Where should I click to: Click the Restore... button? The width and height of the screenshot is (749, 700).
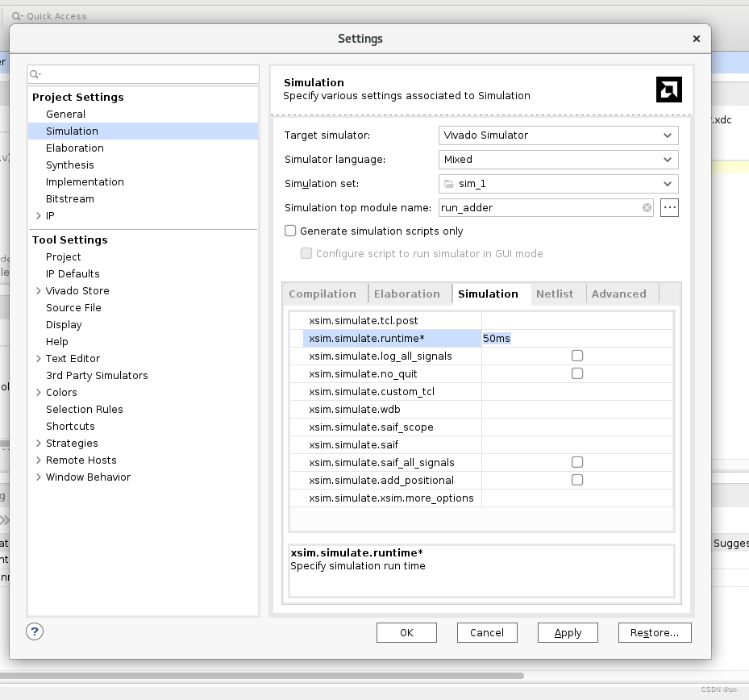(655, 632)
